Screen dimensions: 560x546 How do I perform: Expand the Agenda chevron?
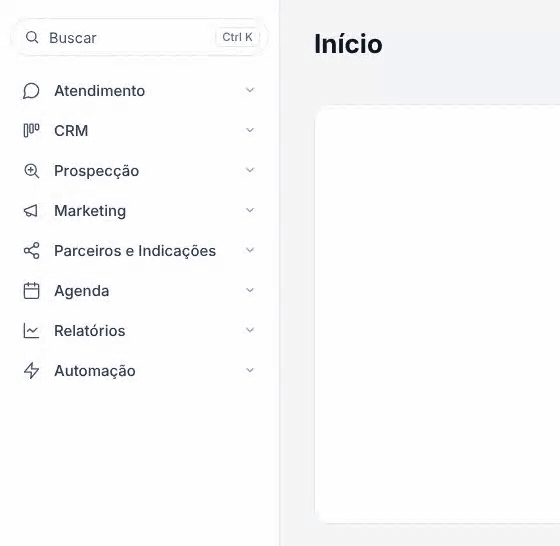pos(250,290)
